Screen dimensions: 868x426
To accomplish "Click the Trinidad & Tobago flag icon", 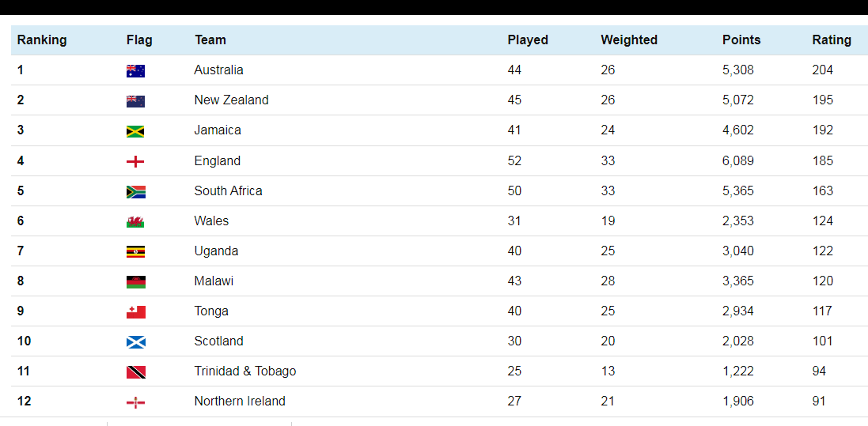I will coord(135,371).
